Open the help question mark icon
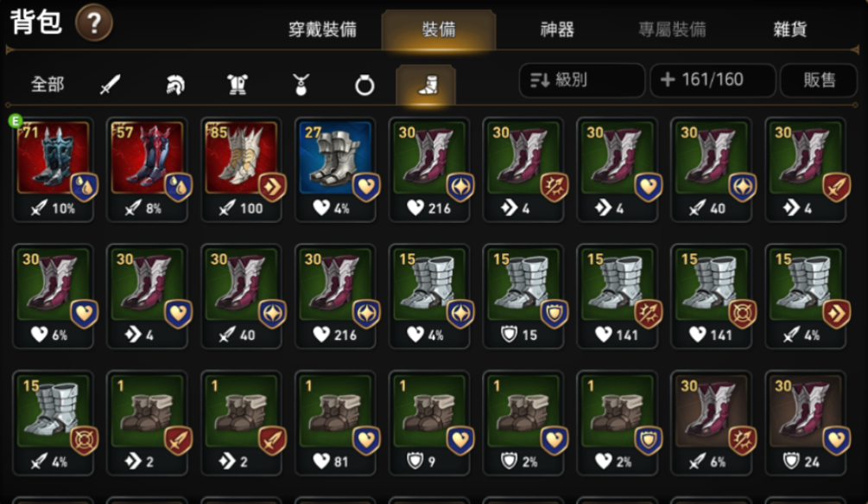 (x=94, y=22)
